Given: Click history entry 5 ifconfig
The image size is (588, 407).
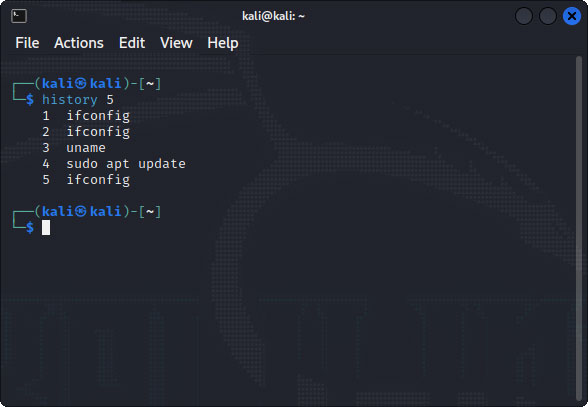Looking at the screenshot, I should coord(86,180).
